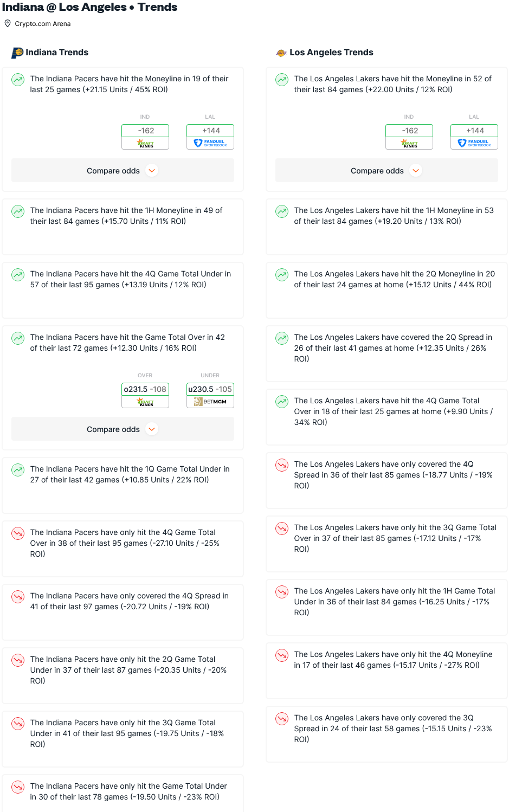Click red downtrend icon beside Lakers 4Q Moneyline trend
Viewport: 509px width, 812px height.
282,655
